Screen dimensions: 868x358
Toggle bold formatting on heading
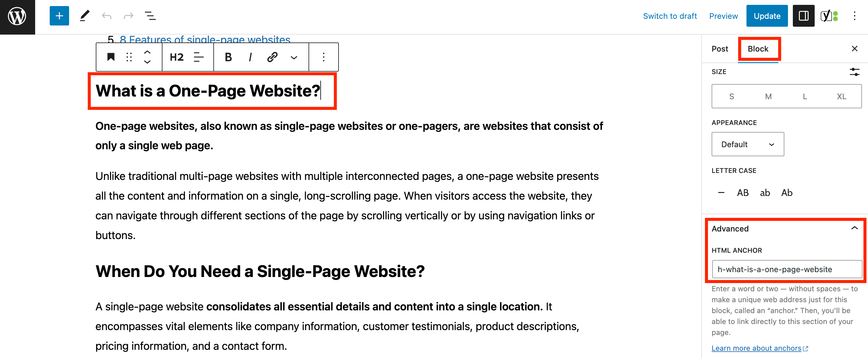228,57
